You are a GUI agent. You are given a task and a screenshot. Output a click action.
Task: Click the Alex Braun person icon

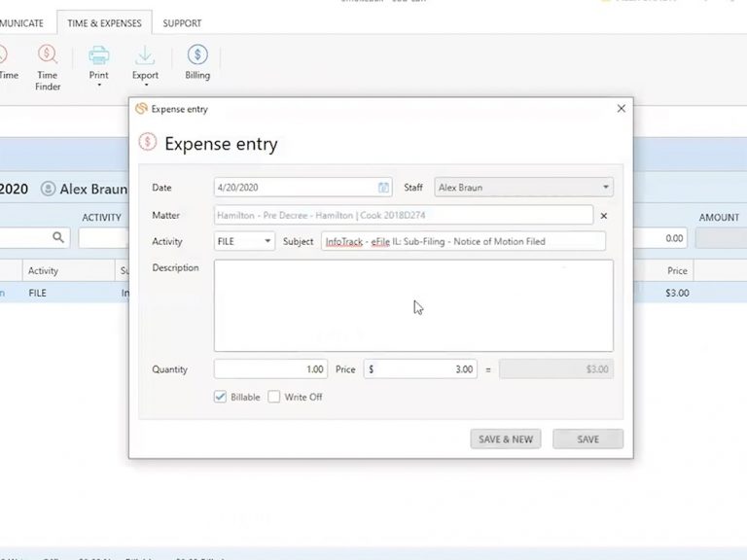(x=48, y=189)
